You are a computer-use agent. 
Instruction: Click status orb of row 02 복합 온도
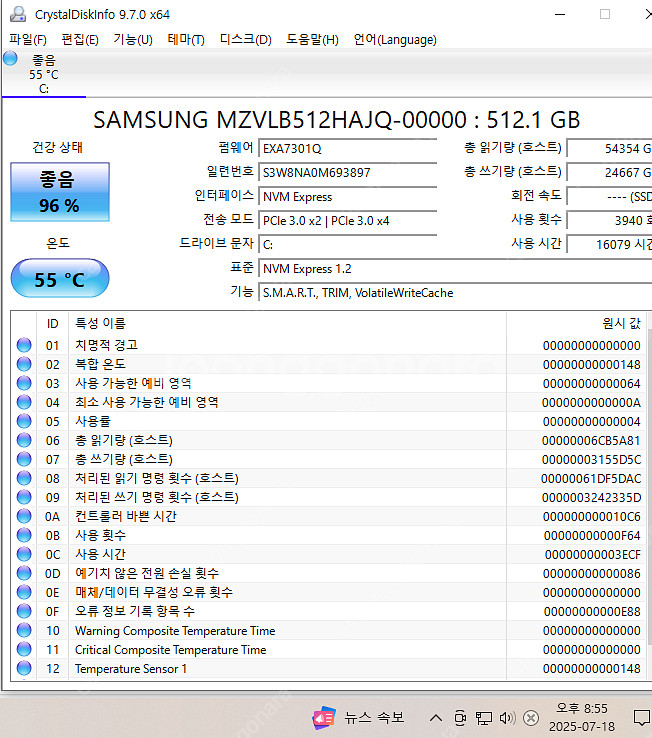(x=24, y=364)
